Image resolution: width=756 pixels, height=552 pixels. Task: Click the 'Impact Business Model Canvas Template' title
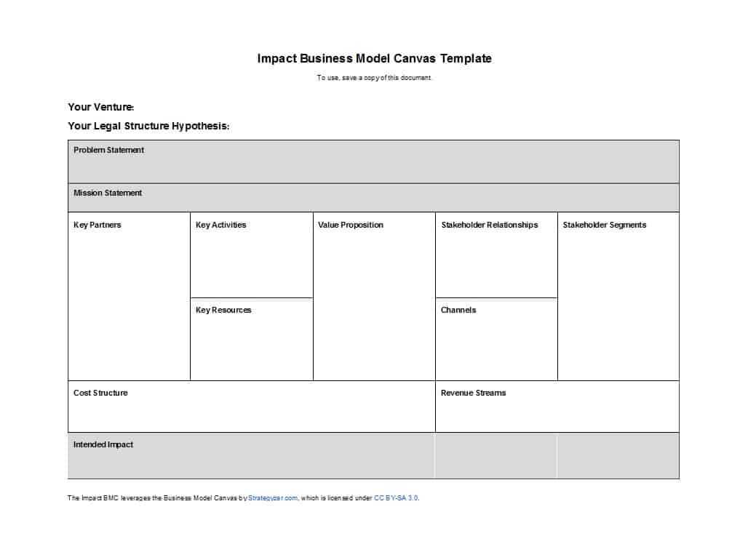(374, 58)
